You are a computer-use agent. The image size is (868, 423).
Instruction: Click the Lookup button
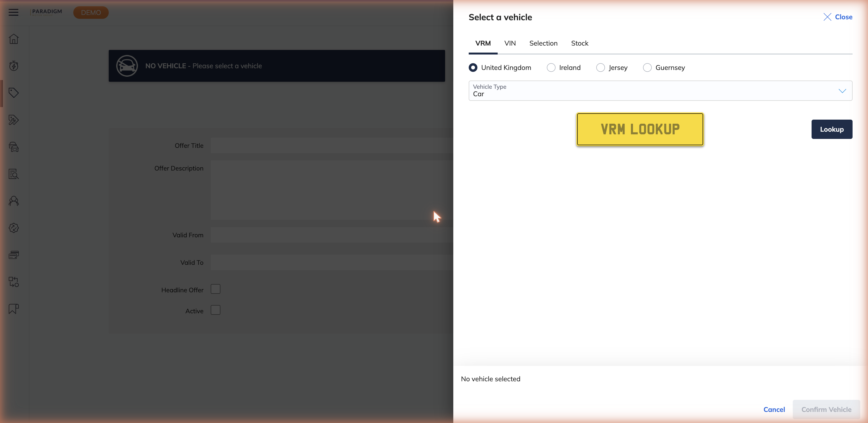click(x=832, y=129)
